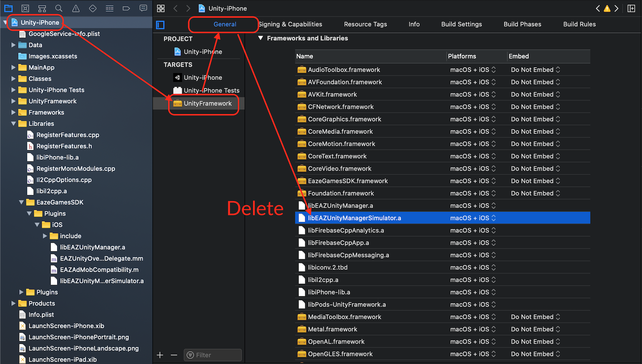This screenshot has width=642, height=364.
Task: Change Platforms for libiconv.2.tbd
Action: (473, 267)
